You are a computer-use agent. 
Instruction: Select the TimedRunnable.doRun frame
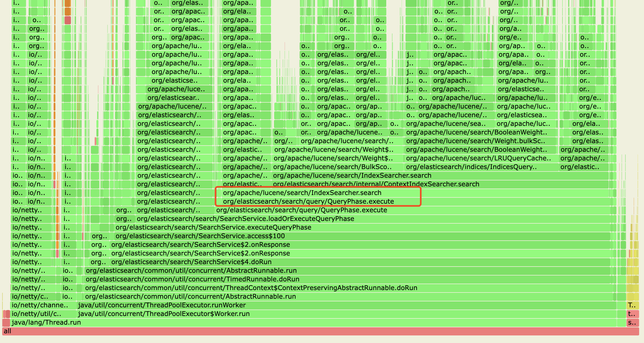coord(347,279)
